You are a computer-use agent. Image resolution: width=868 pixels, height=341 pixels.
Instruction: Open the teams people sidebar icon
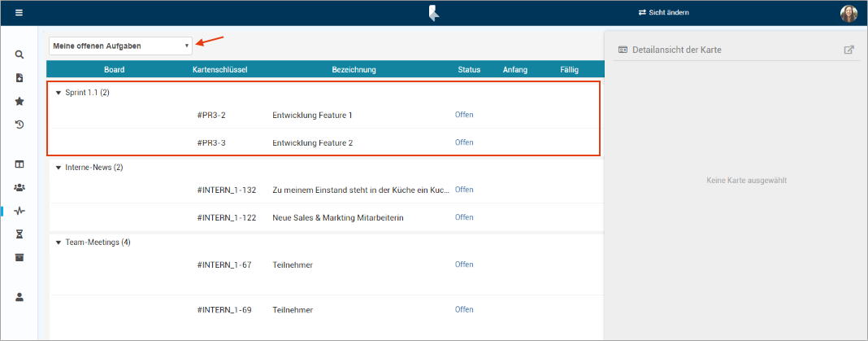(x=20, y=187)
